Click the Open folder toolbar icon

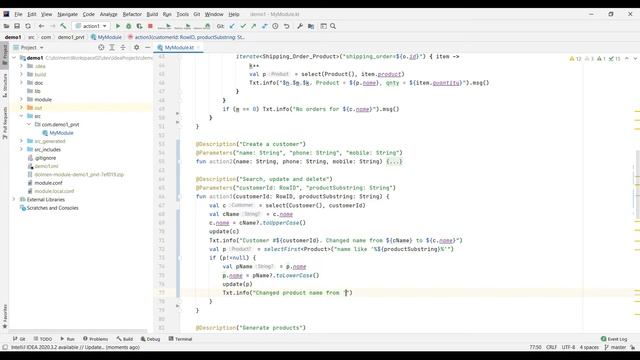pyautogui.click(x=6, y=26)
